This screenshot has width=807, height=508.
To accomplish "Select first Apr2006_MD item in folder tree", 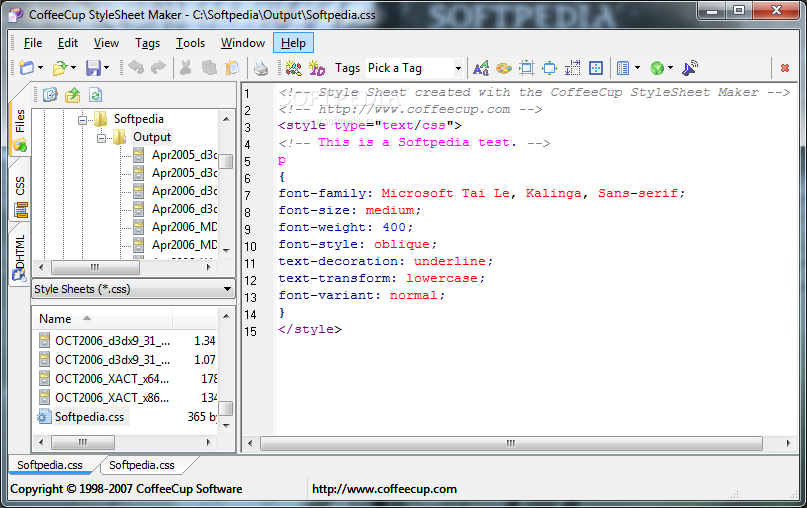I will click(x=184, y=227).
